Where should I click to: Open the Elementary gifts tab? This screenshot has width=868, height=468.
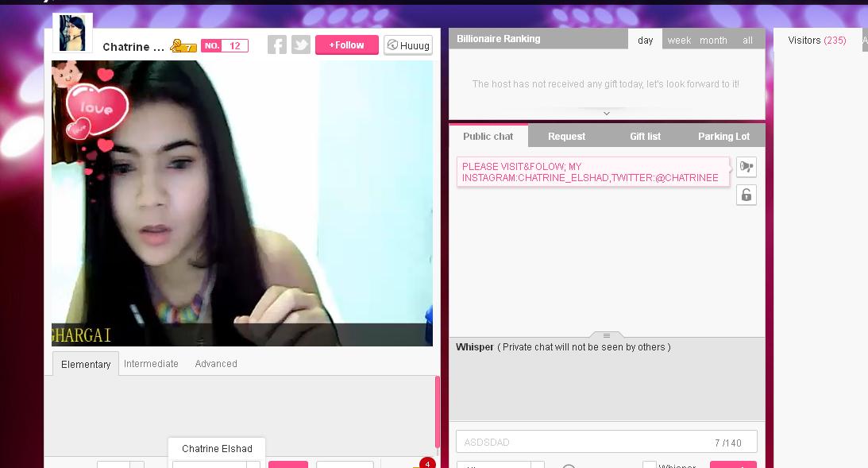pyautogui.click(x=86, y=364)
